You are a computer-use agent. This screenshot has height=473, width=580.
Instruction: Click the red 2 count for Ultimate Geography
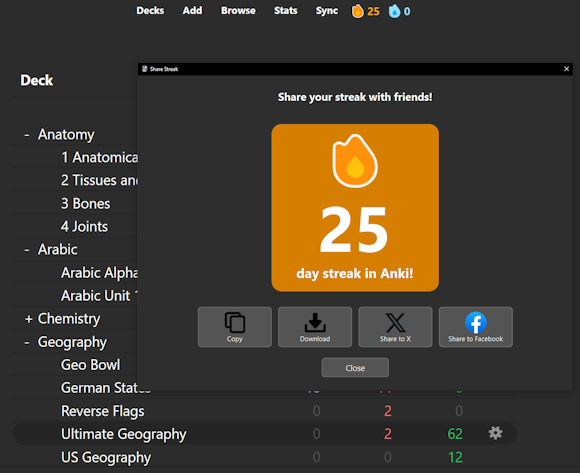[388, 434]
